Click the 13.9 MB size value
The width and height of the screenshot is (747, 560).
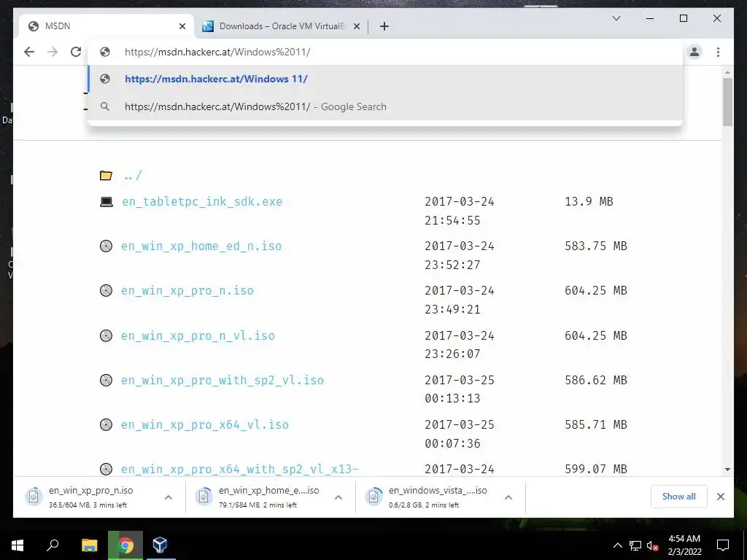pos(589,201)
